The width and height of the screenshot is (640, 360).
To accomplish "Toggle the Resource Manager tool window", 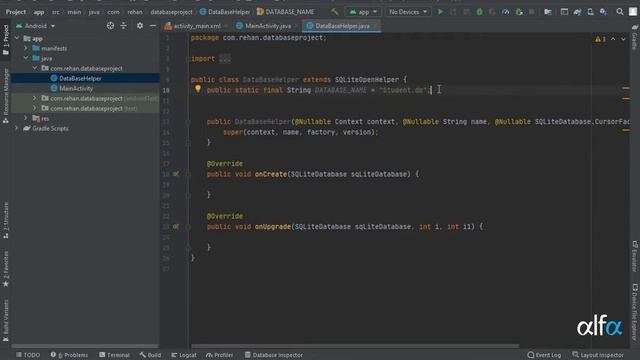I will point(6,96).
